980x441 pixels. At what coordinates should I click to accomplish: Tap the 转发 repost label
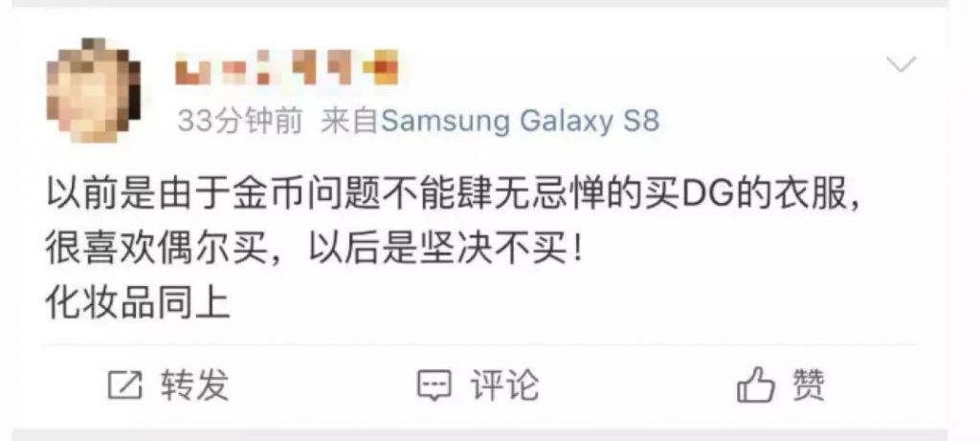click(x=194, y=385)
